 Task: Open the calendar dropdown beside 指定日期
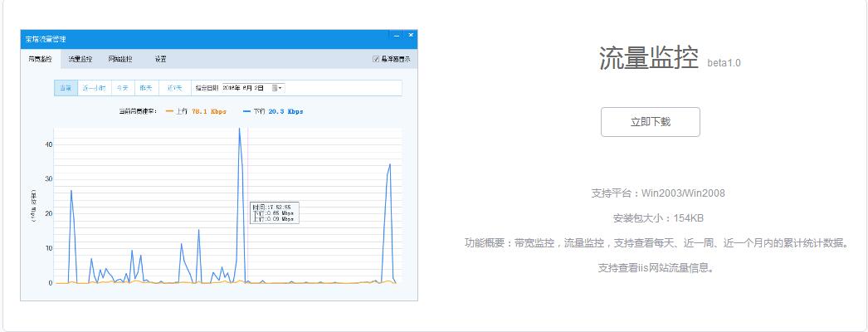[x=279, y=87]
